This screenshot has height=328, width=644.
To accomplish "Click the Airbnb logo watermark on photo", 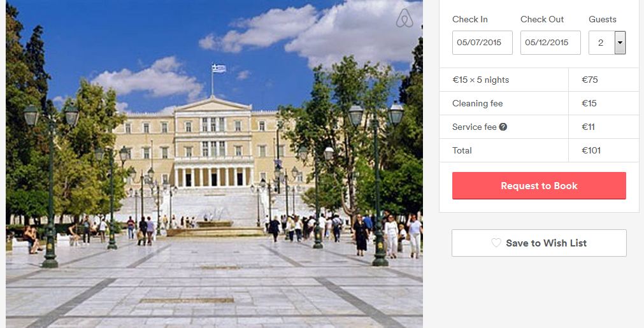I will click(404, 18).
